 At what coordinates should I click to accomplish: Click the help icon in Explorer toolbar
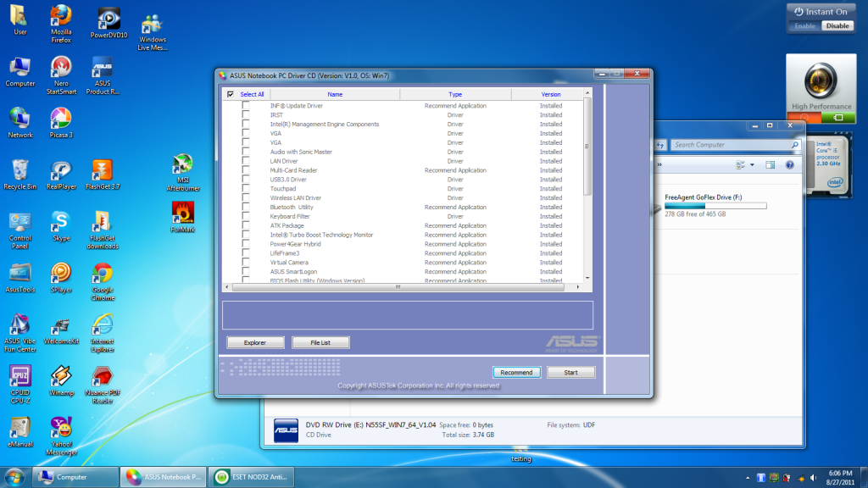790,165
